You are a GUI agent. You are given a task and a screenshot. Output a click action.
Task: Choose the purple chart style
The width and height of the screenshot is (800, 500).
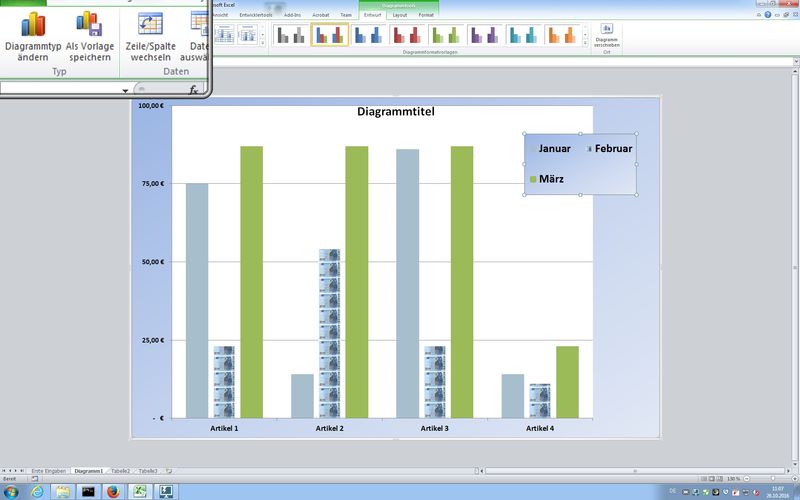click(484, 36)
